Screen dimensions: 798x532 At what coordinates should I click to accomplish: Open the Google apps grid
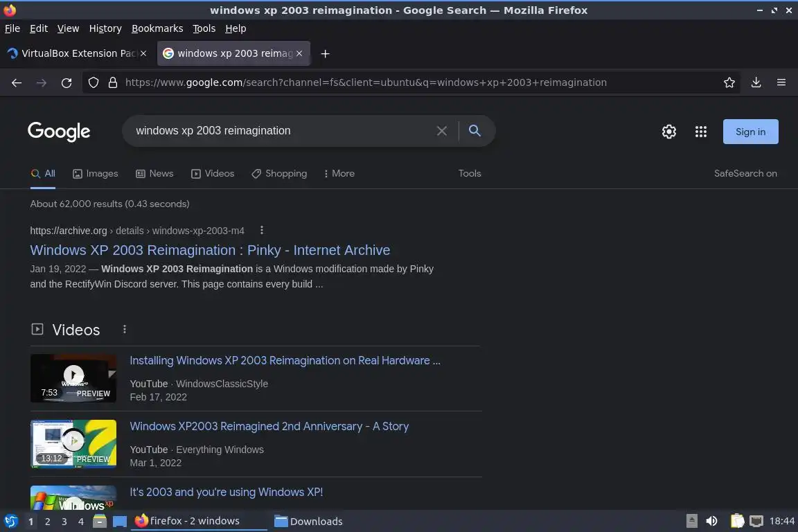pos(701,132)
